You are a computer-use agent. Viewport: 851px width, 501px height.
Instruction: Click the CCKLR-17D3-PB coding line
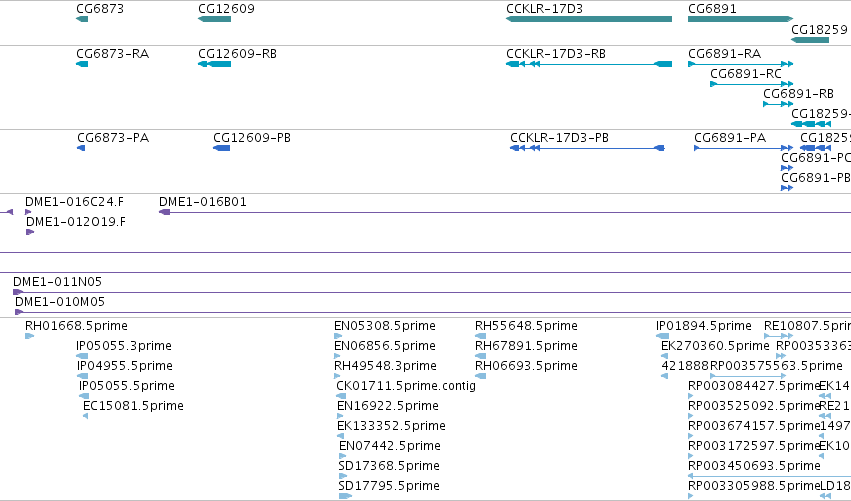point(587,148)
